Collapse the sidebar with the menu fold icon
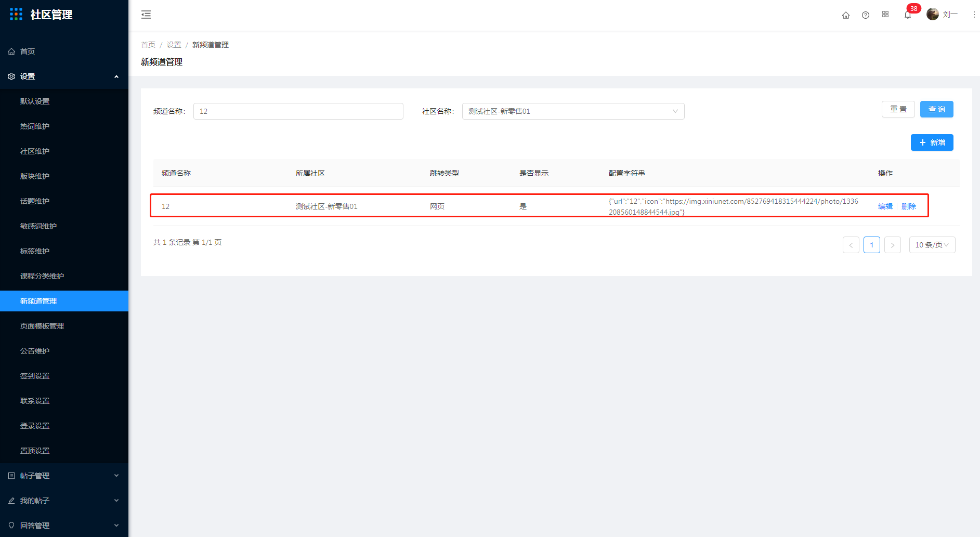 pos(146,15)
